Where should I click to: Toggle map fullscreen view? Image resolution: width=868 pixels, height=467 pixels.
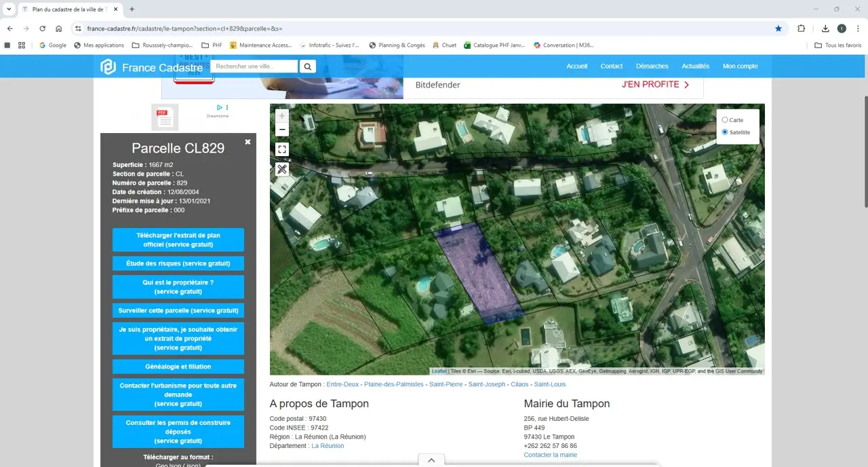click(282, 149)
